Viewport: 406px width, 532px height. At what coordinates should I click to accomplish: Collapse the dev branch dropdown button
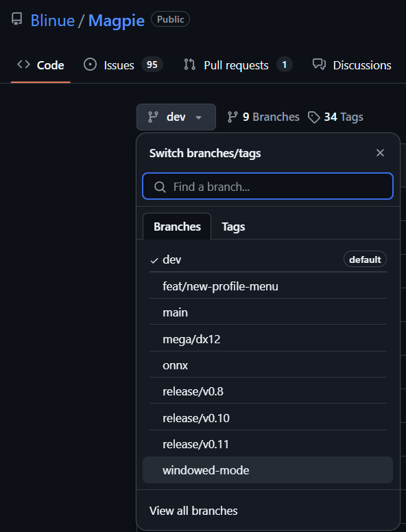tap(176, 117)
